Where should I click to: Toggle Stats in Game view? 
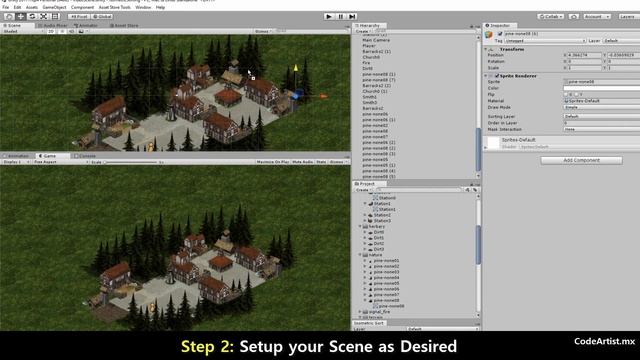point(321,162)
